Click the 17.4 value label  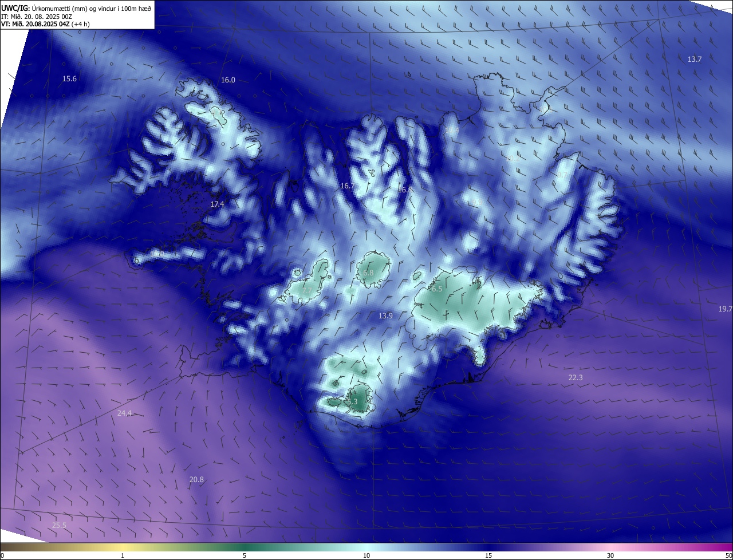[217, 204]
